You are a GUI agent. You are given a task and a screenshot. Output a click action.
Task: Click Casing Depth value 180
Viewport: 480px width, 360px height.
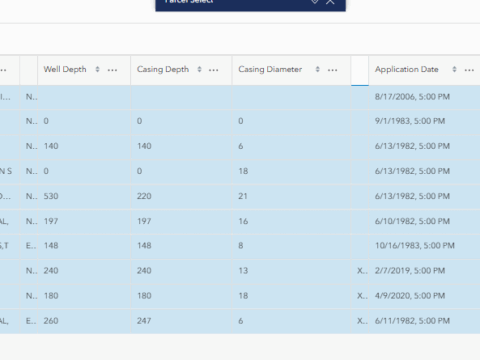point(144,296)
